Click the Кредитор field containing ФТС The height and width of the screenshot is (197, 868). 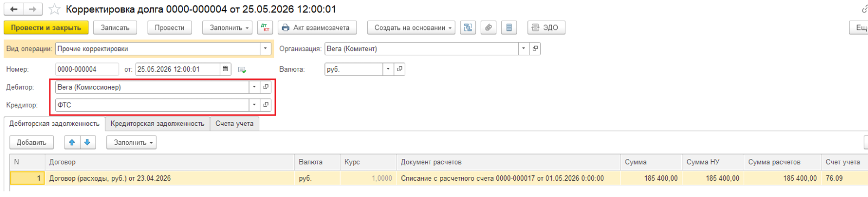[152, 105]
